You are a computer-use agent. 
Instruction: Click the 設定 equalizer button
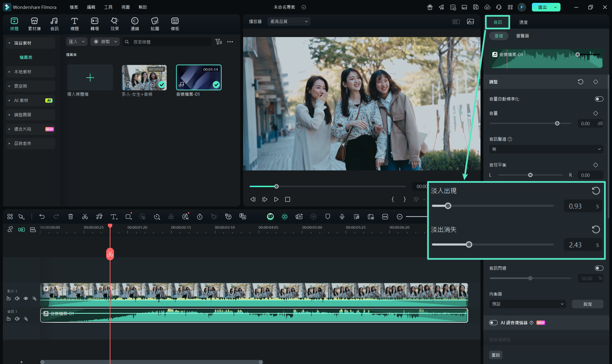(587, 304)
